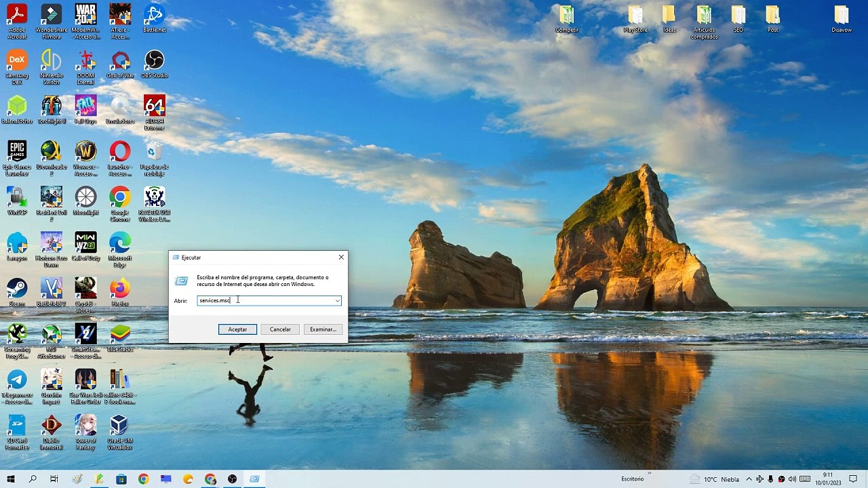Select the WinSCP desktop icon

coord(17,201)
